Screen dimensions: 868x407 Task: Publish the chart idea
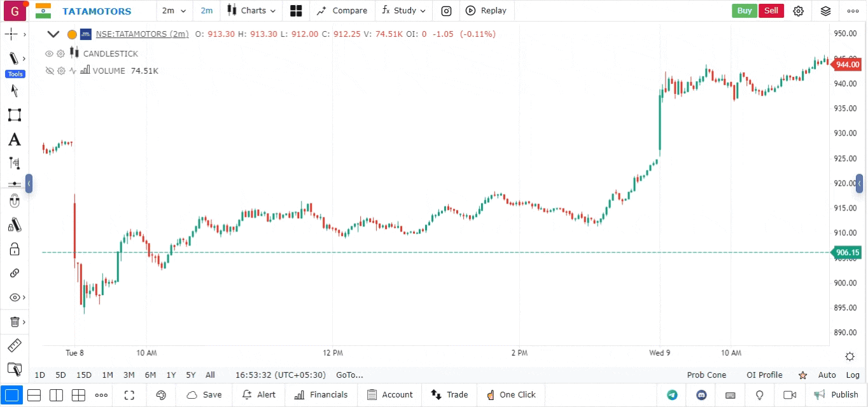pyautogui.click(x=837, y=395)
